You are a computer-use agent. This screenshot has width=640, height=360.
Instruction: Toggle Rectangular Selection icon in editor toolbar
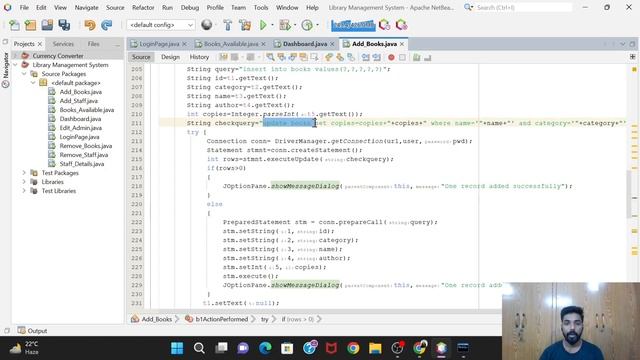314,58
